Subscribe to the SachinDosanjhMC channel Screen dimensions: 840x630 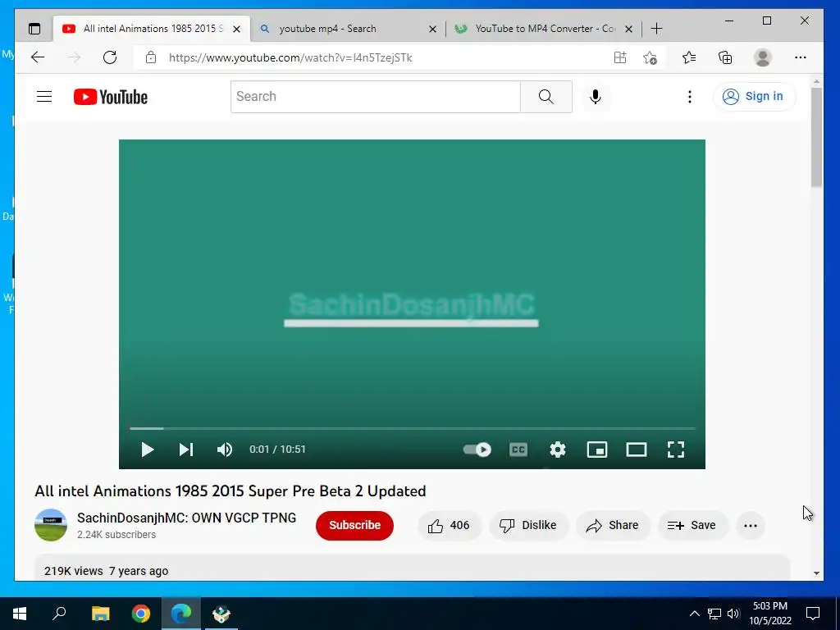click(x=354, y=526)
